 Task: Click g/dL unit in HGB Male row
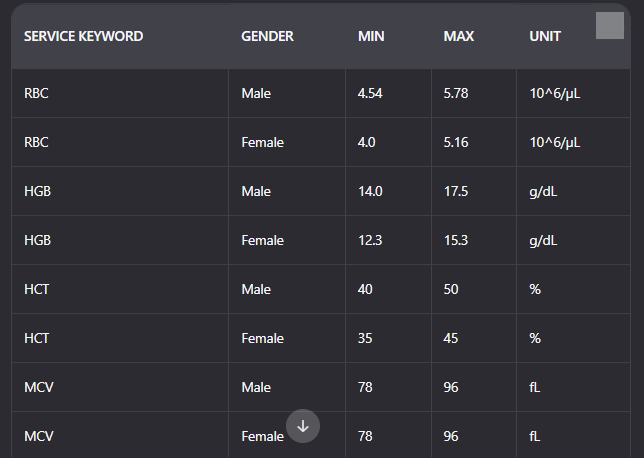(x=543, y=191)
